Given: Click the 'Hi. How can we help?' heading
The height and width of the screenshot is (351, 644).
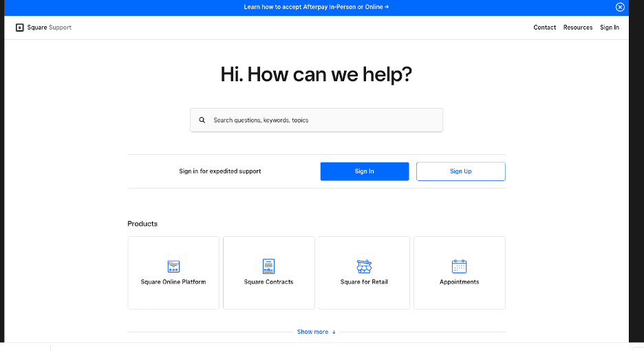Looking at the screenshot, I should 316,74.
